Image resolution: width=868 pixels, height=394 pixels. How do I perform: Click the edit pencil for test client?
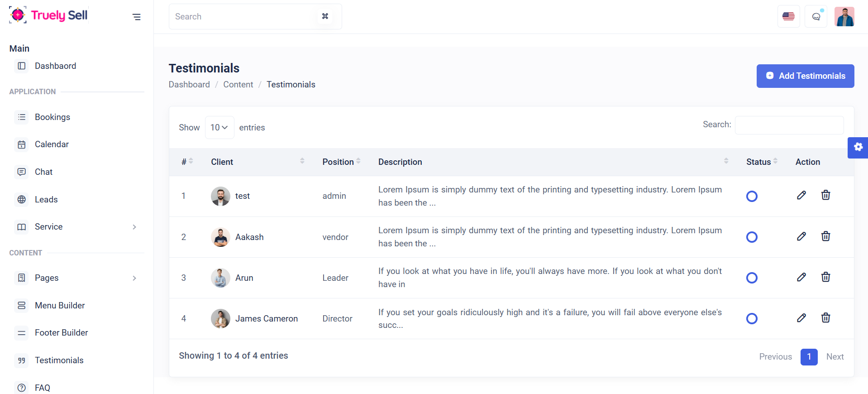[801, 195]
